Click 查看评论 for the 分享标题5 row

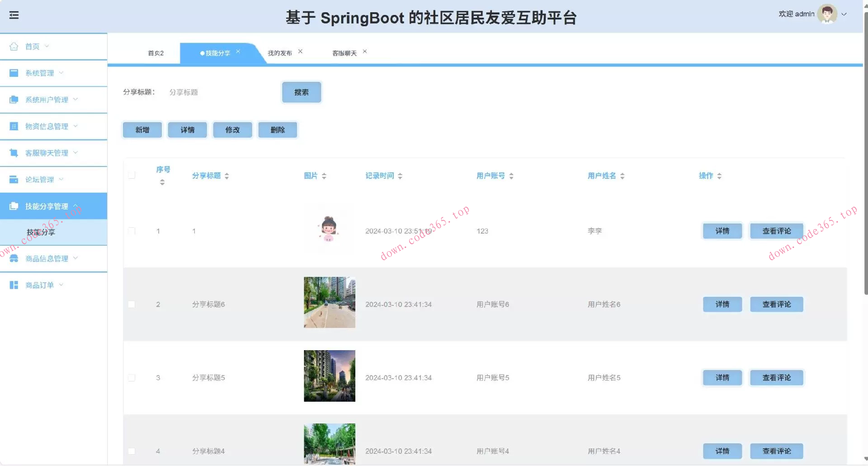777,378
